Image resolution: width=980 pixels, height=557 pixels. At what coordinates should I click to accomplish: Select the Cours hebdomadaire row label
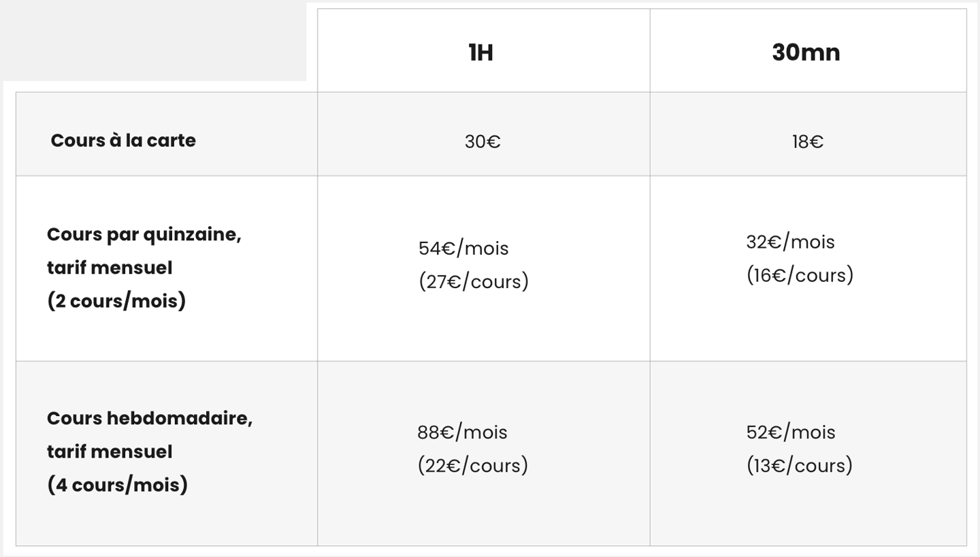150,418
